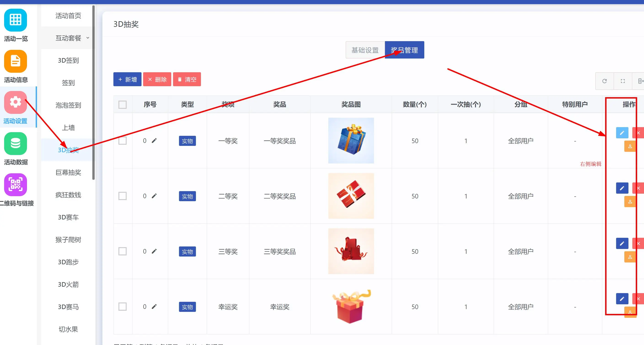This screenshot has width=644, height=345.
Task: Open the 活动数据 database icon
Action: tap(16, 144)
